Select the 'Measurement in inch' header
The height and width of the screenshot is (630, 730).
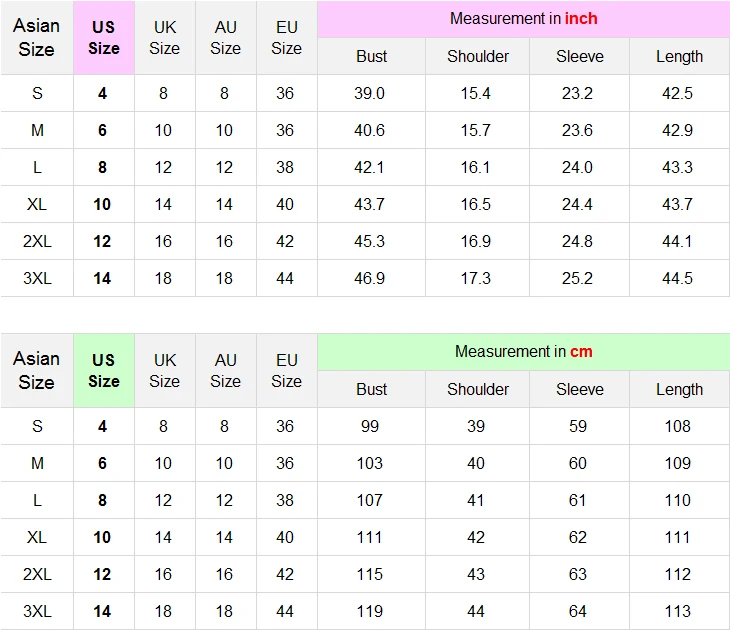pyautogui.click(x=523, y=19)
